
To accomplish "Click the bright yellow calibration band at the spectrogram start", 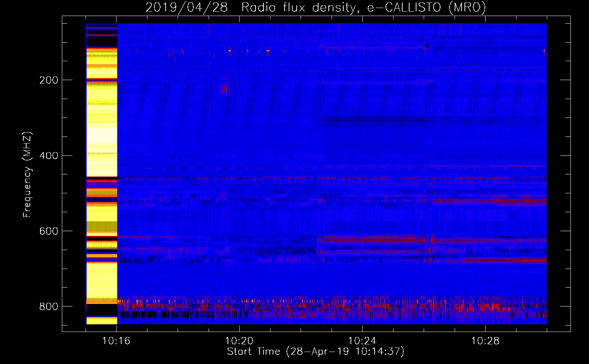I will coord(102,174).
